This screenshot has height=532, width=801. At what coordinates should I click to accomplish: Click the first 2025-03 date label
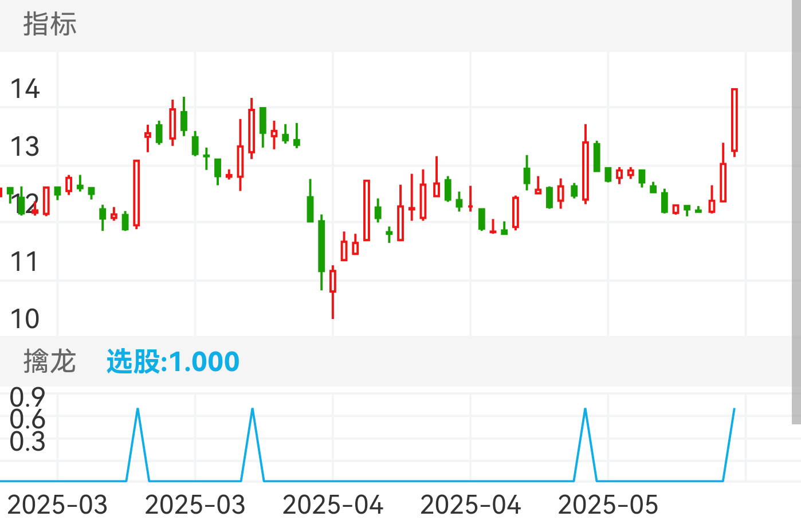57,505
